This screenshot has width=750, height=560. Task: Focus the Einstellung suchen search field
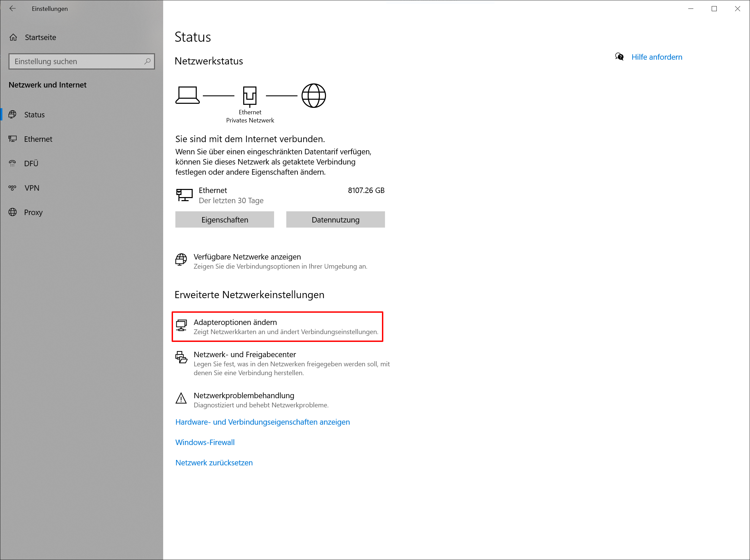(x=76, y=61)
